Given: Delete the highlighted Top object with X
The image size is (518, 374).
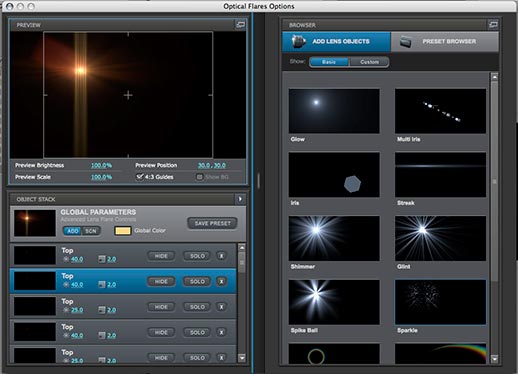Looking at the screenshot, I should click(221, 282).
